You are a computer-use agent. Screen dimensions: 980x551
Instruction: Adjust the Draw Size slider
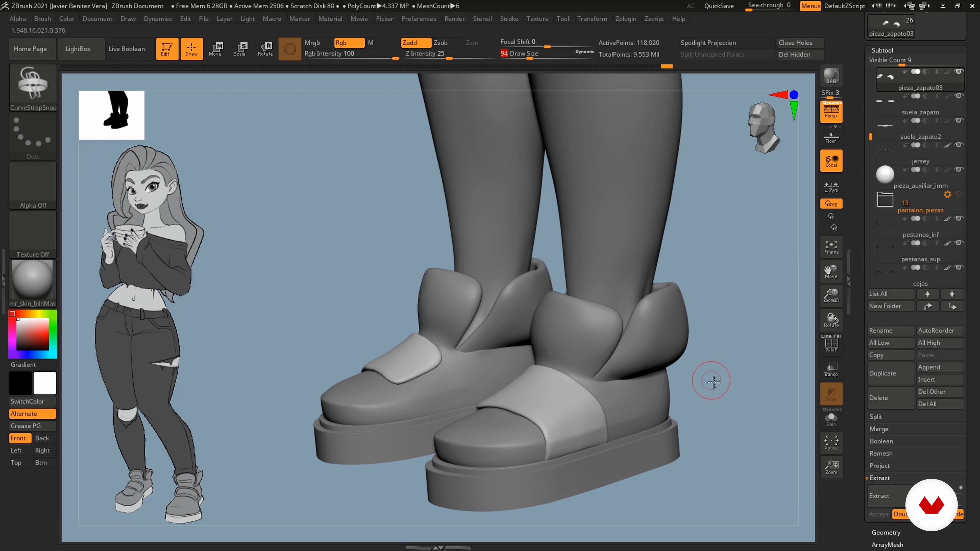pos(547,54)
